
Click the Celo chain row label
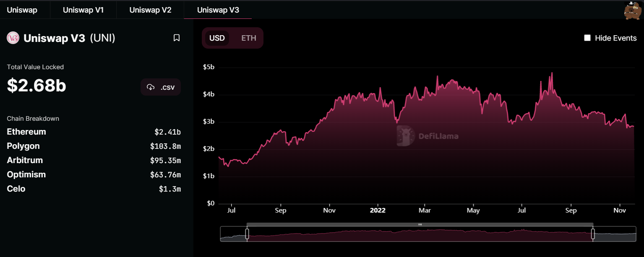pyautogui.click(x=16, y=189)
